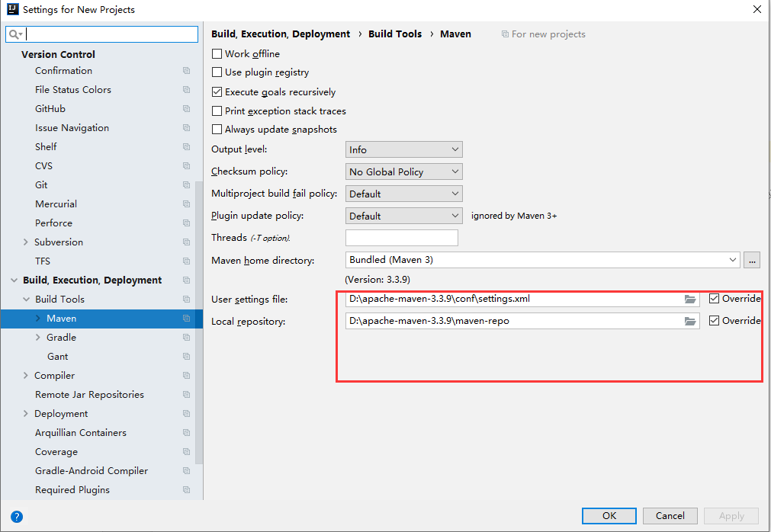Click the IntelliJ logo in title bar

pos(12,9)
